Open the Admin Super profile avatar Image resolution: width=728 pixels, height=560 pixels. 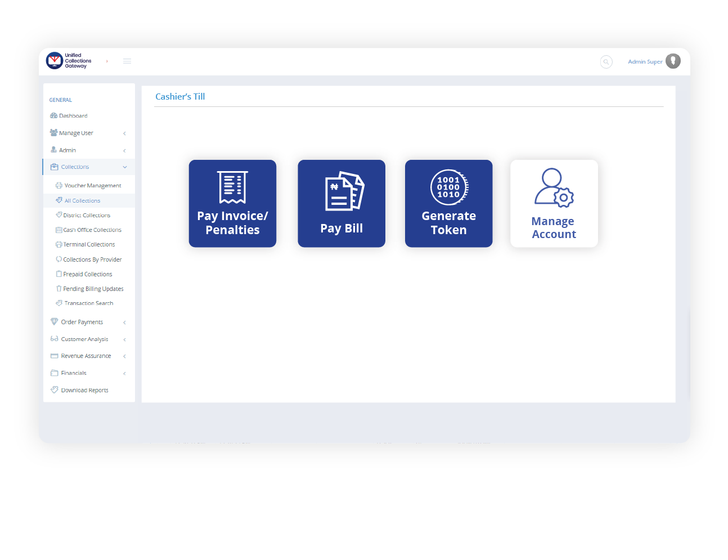(673, 61)
